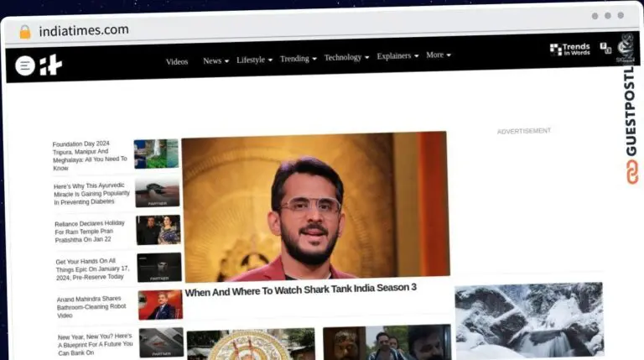Image resolution: width=644 pixels, height=360 pixels.
Task: Click New Year blueprint partner thumbnail
Action: 161,342
